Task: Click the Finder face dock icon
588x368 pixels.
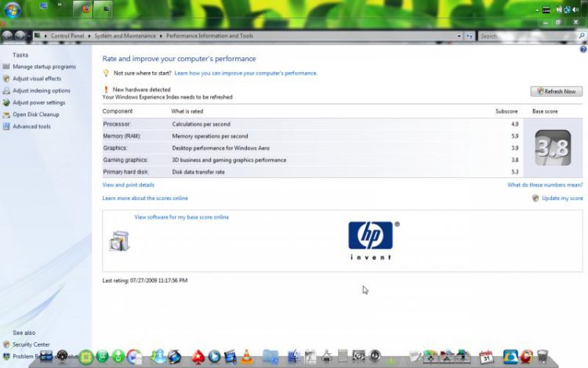Action: coord(294,356)
